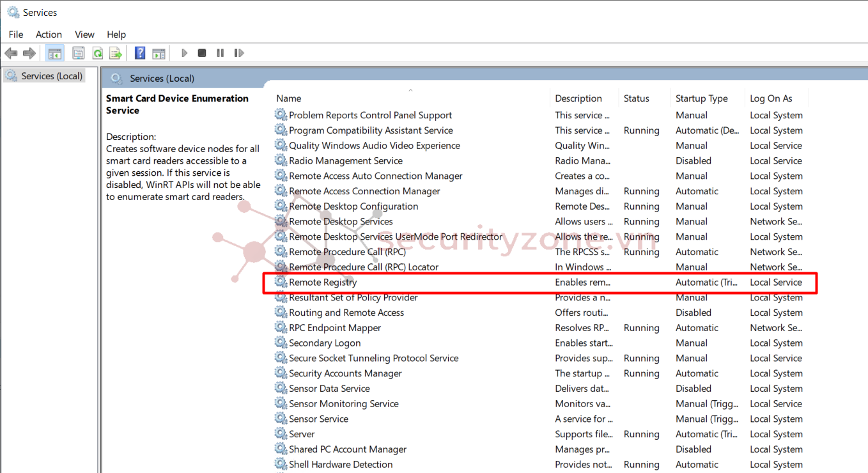The width and height of the screenshot is (868, 473).
Task: Click the Export List toolbar icon
Action: pos(116,53)
